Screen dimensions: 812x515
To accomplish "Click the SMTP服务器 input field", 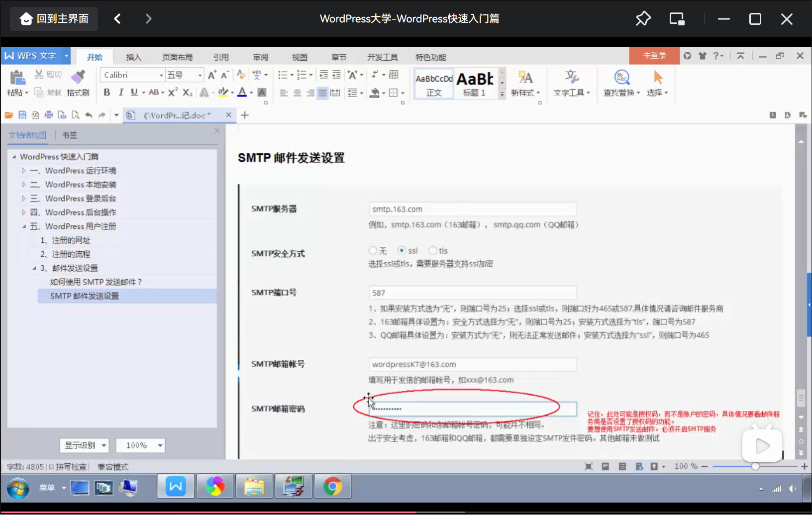I will coord(473,209).
